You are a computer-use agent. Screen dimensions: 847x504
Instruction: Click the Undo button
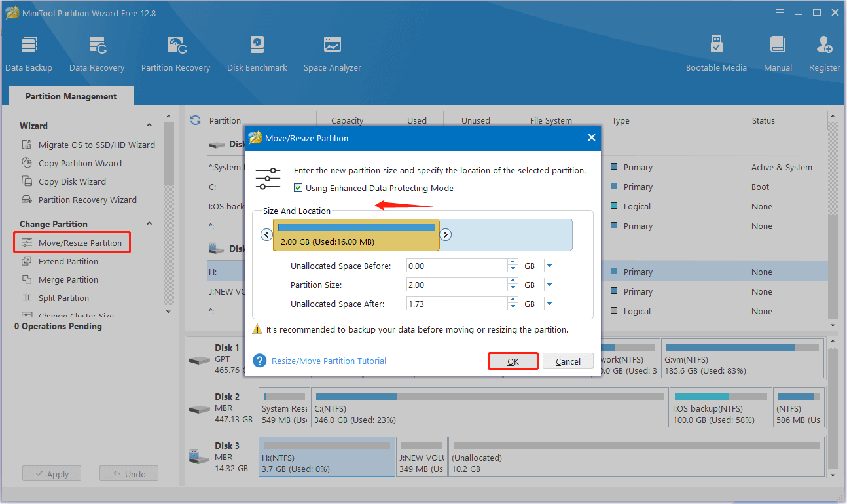pos(128,474)
